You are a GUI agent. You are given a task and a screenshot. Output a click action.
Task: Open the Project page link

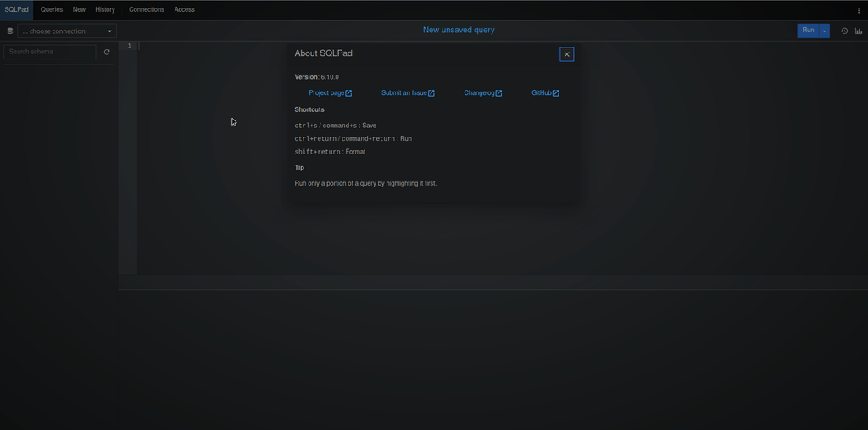[331, 93]
